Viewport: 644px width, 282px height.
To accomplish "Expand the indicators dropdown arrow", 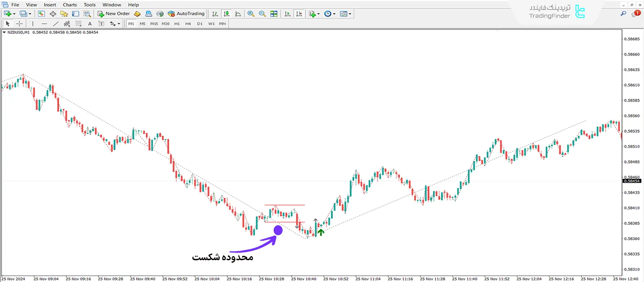I will (x=318, y=14).
